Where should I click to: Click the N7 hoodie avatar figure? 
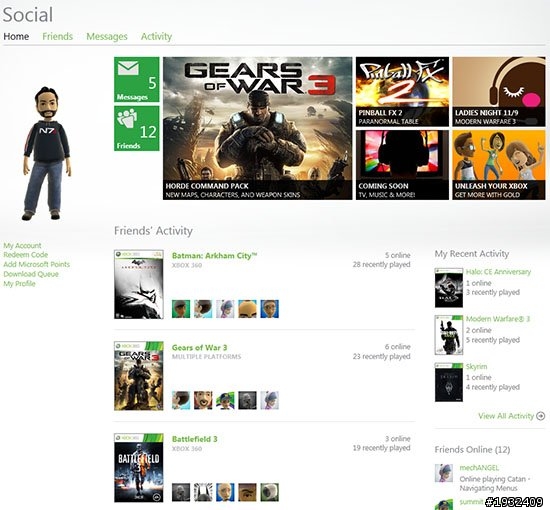coord(47,153)
